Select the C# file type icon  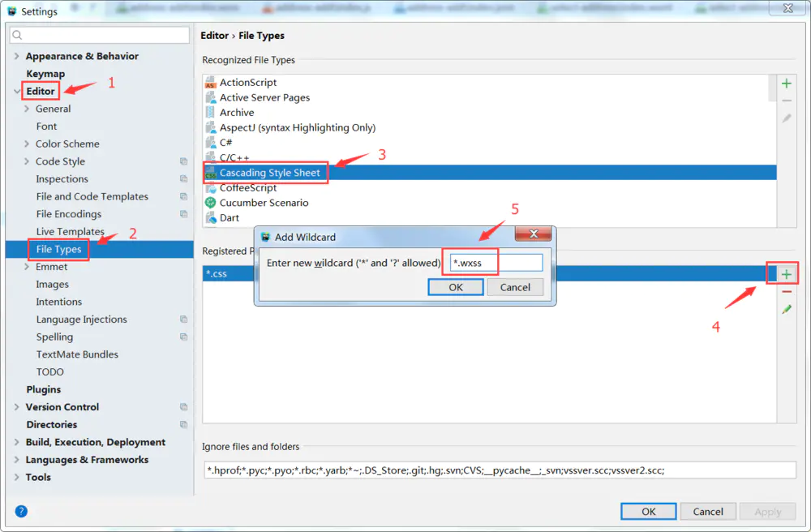point(209,143)
